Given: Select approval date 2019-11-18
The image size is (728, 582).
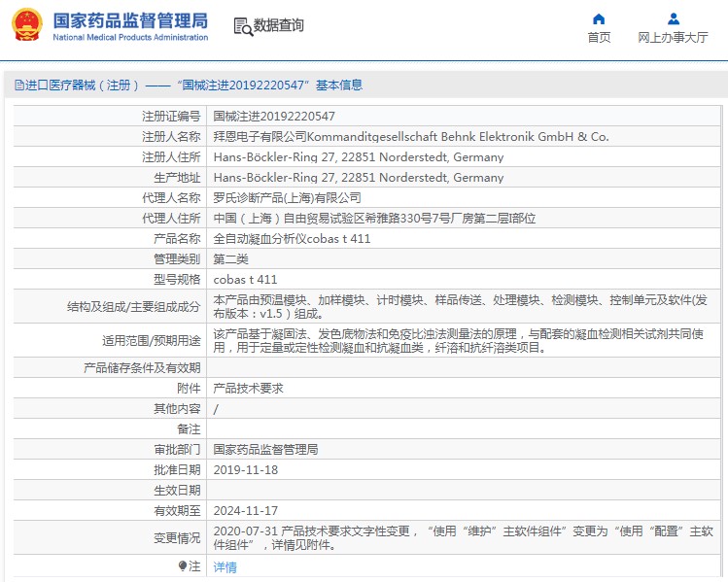Looking at the screenshot, I should coord(246,469).
